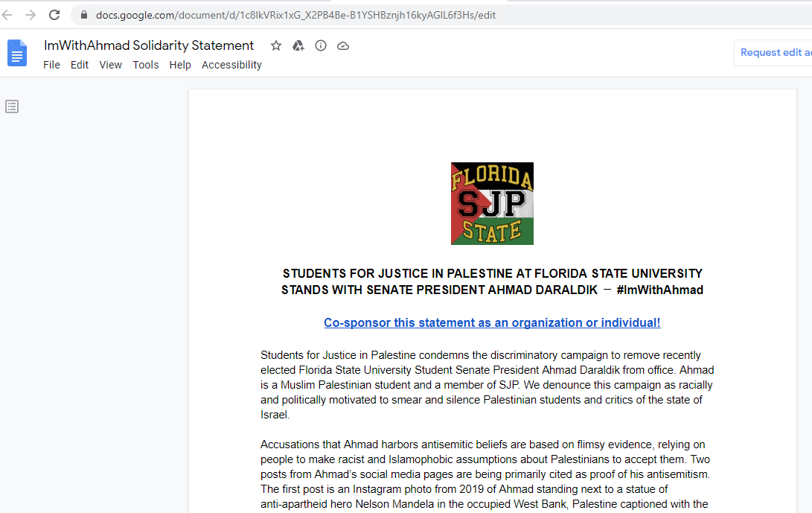The image size is (812, 513).
Task: Click the Florida SJP State logo image
Action: pos(492,204)
